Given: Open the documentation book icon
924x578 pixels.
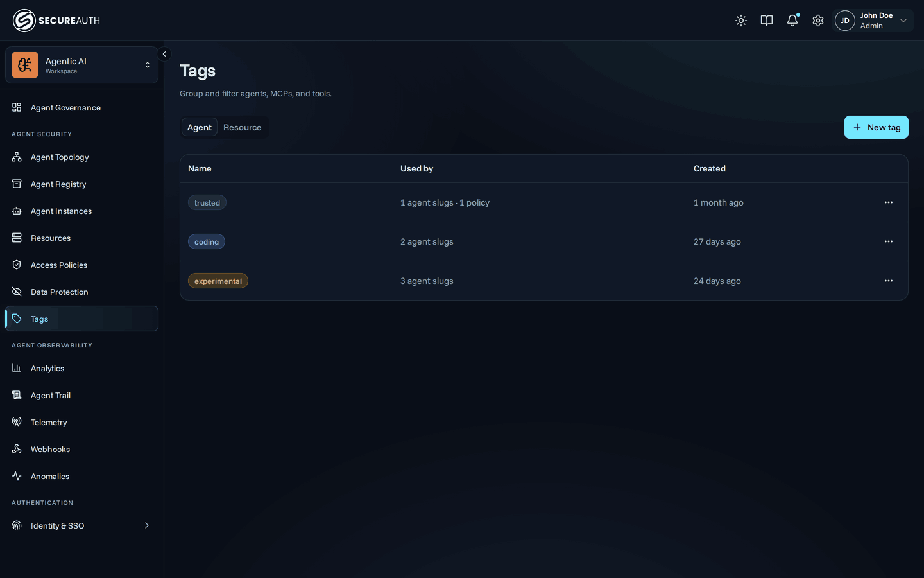Looking at the screenshot, I should [767, 21].
